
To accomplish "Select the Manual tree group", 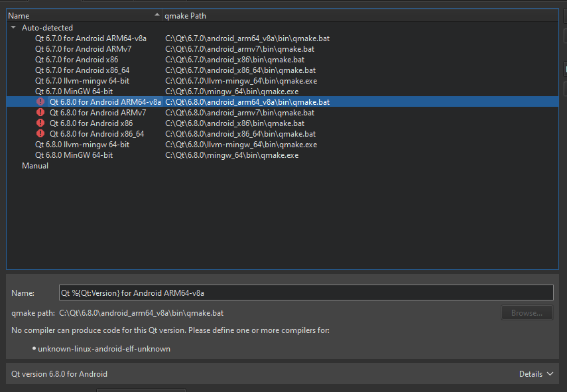I will pos(35,166).
